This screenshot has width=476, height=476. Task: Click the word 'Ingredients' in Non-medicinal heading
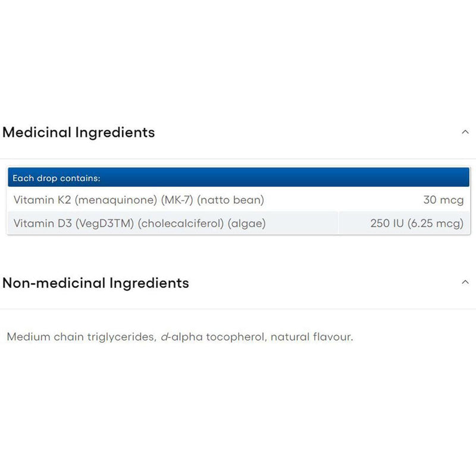click(149, 283)
